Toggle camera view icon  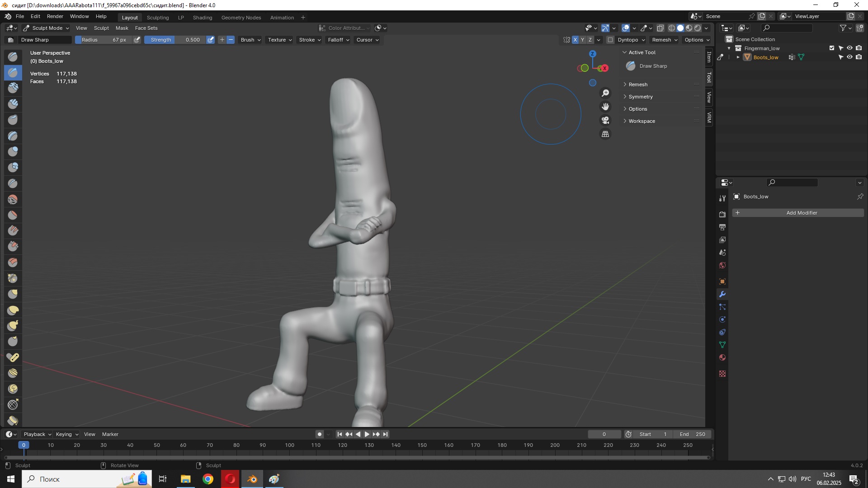point(605,120)
